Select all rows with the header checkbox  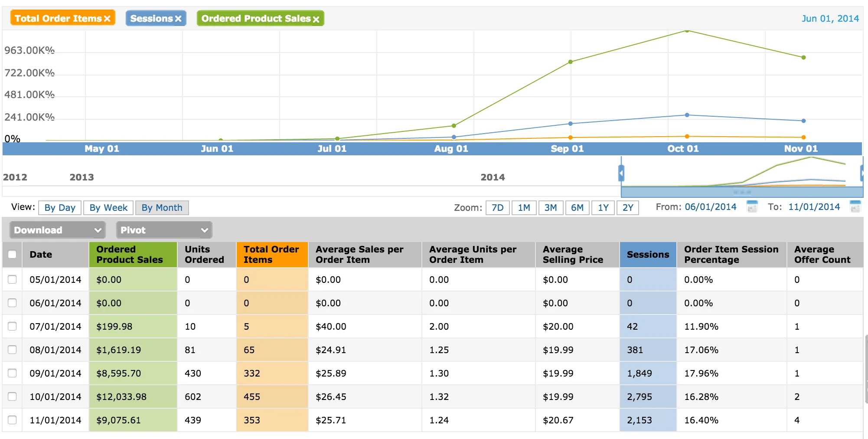[x=12, y=255]
